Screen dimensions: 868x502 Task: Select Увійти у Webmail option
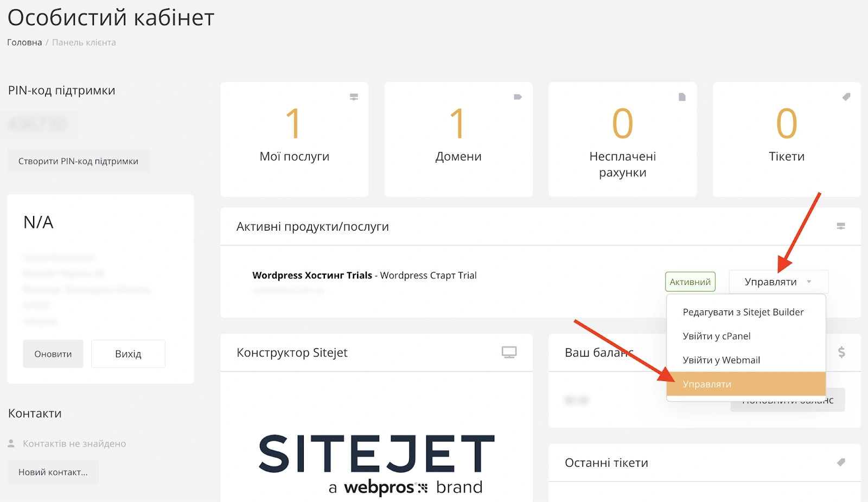pyautogui.click(x=721, y=360)
